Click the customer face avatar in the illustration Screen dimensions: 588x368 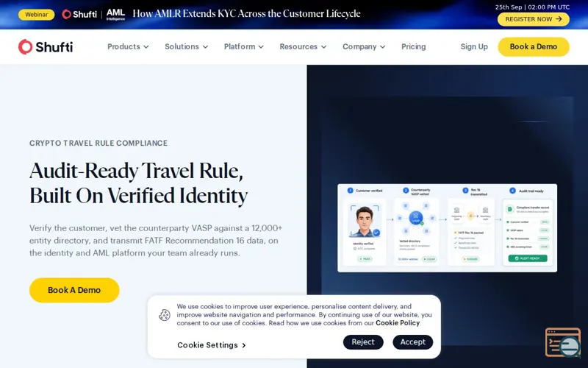[x=365, y=222]
